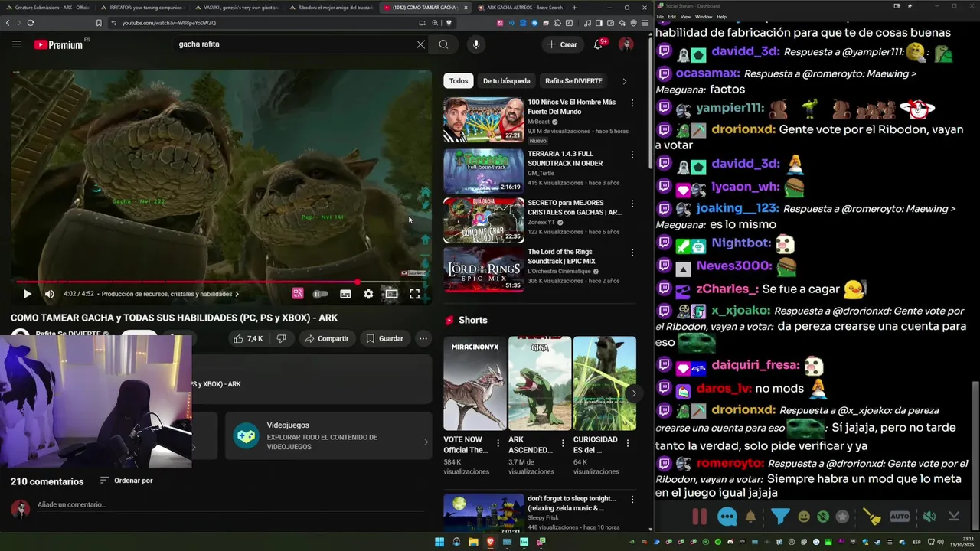Open the YouTube hamburger guide menu
Screen dimensions: 980x551
(16, 44)
